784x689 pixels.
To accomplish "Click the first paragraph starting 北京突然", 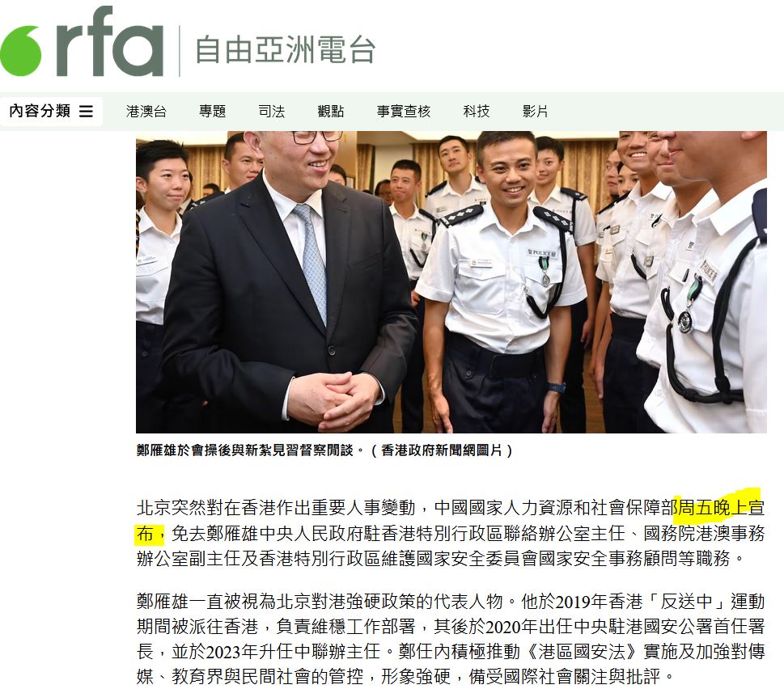I will pyautogui.click(x=451, y=533).
